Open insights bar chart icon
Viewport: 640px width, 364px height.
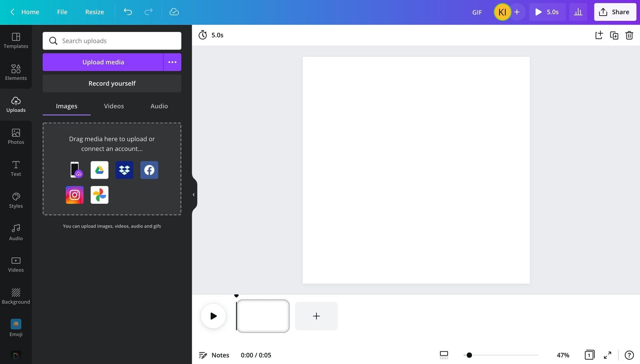coord(578,12)
